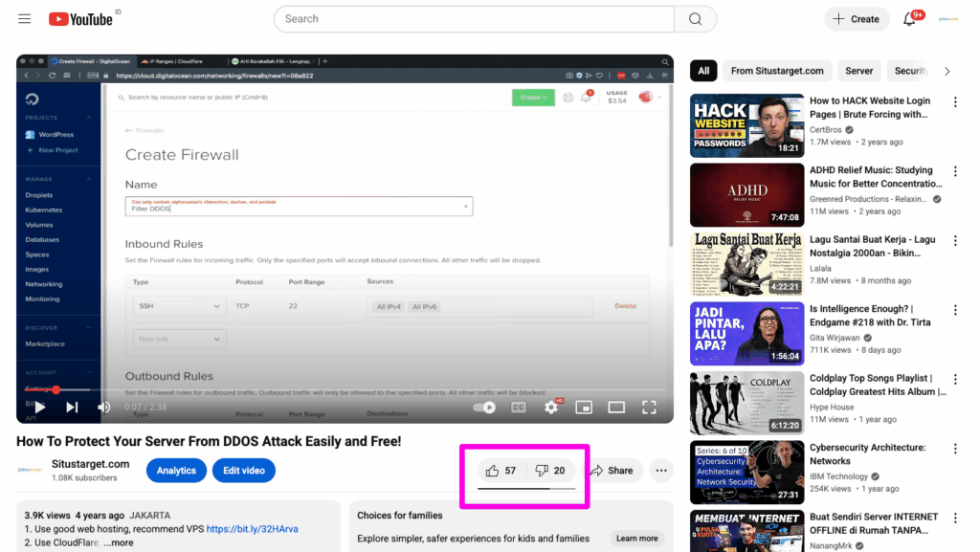This screenshot has width=980, height=552.
Task: Open the Coldplay video thumbnail
Action: [746, 403]
